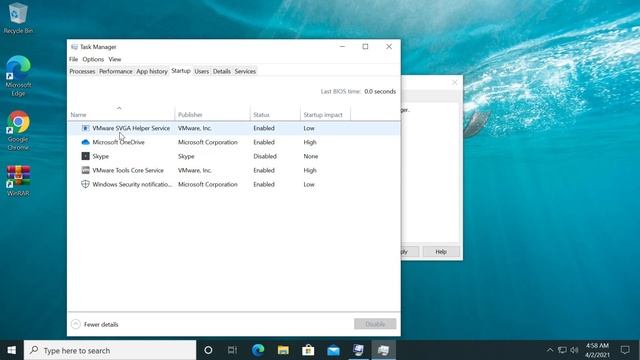This screenshot has height=360, width=640.
Task: Click the Task Manager taskbar icon
Action: click(383, 350)
